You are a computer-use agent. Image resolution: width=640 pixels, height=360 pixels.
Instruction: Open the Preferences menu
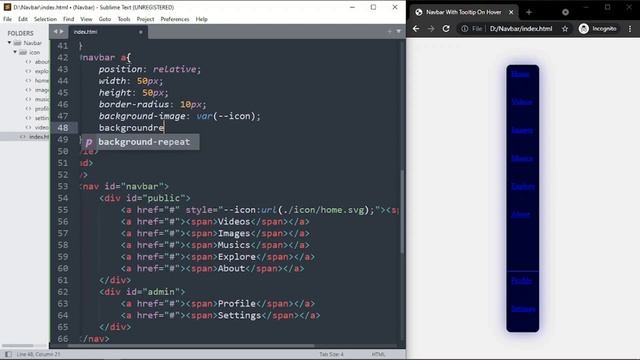pyautogui.click(x=175, y=19)
